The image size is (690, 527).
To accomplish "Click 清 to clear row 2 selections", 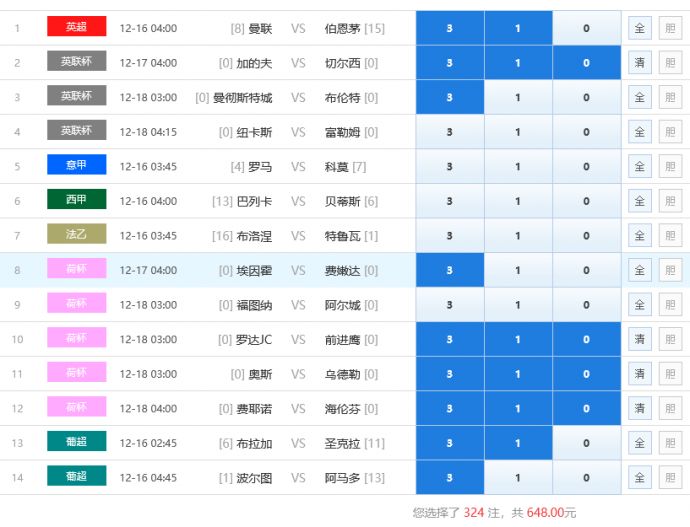I will (x=640, y=63).
